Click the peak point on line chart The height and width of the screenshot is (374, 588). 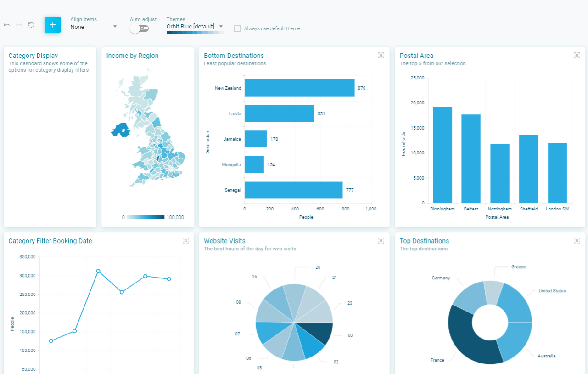click(x=98, y=271)
